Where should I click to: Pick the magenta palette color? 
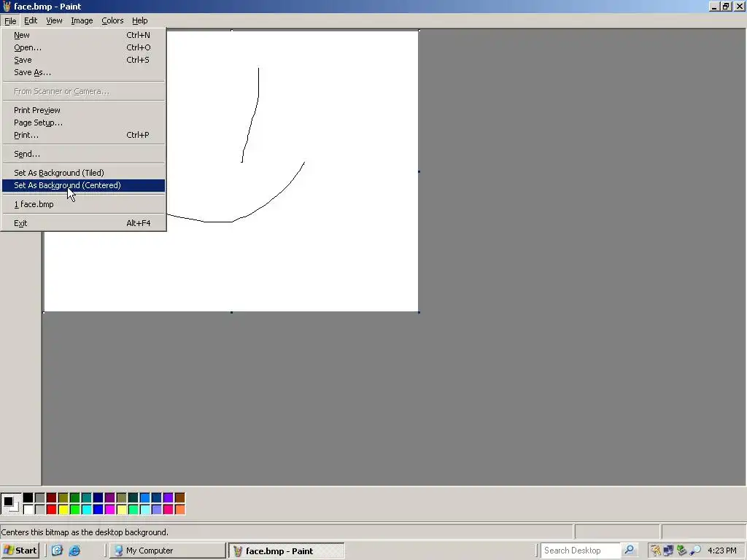(109, 510)
